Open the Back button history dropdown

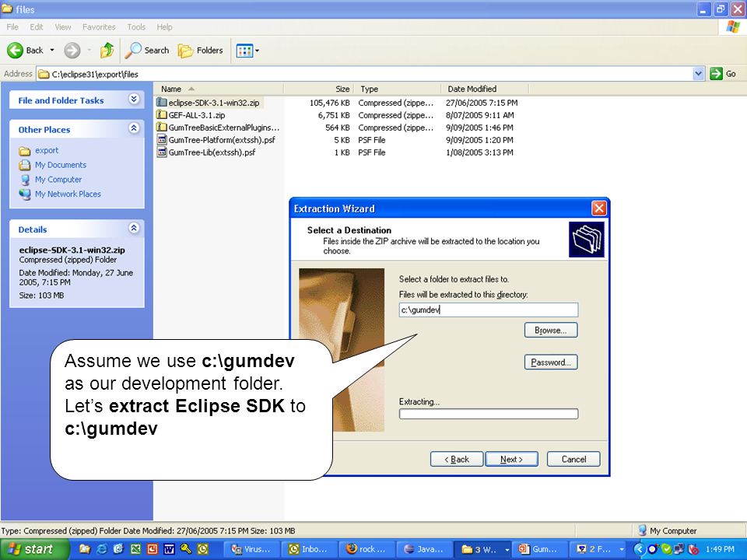coord(52,50)
